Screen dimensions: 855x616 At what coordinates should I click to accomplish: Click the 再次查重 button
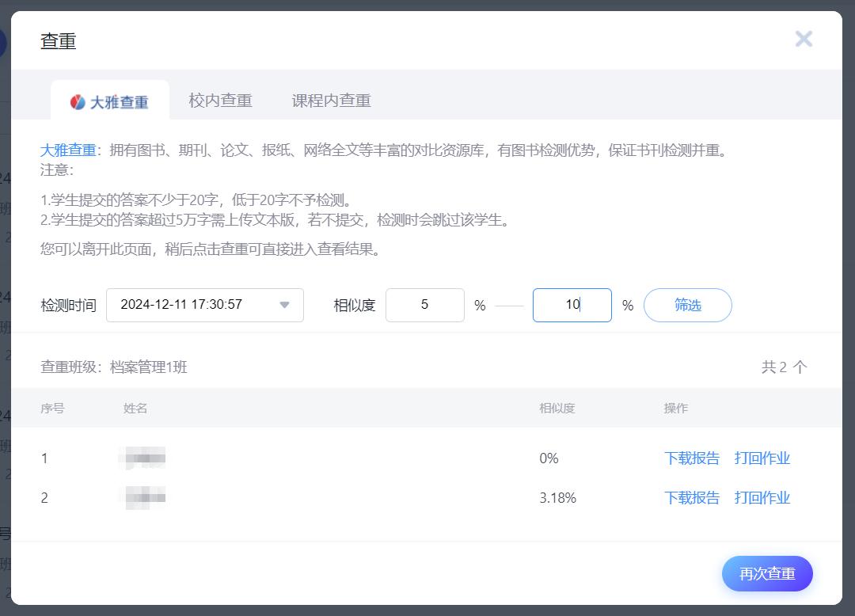click(767, 573)
